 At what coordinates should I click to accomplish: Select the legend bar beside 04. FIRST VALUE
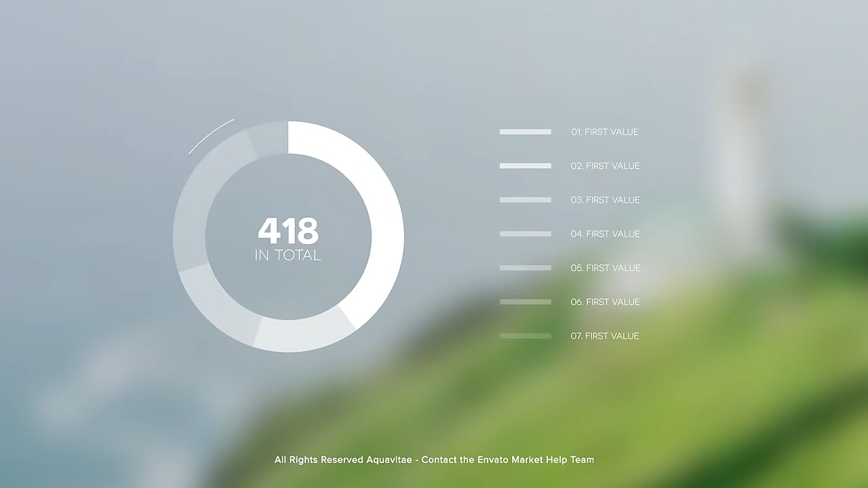pyautogui.click(x=526, y=234)
